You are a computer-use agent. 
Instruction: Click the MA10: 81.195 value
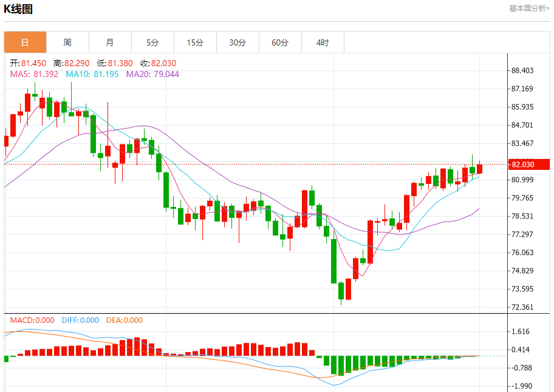click(x=92, y=74)
